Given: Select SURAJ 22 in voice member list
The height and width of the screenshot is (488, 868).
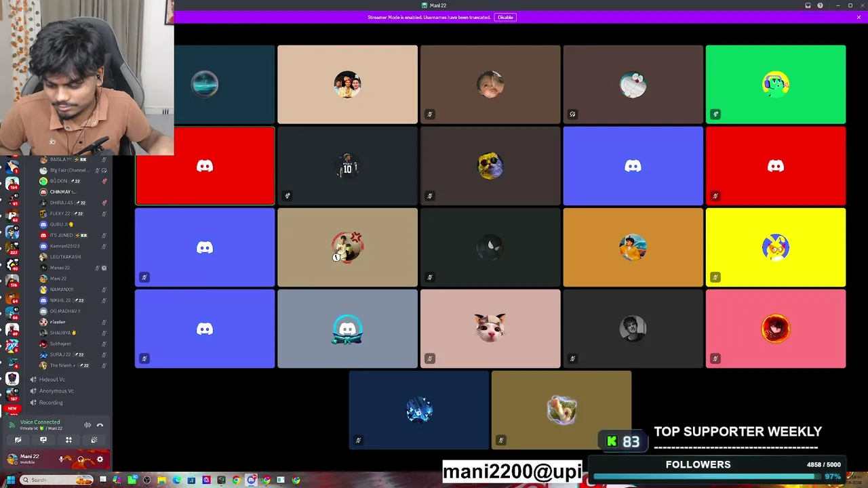Looking at the screenshot, I should 73,354.
